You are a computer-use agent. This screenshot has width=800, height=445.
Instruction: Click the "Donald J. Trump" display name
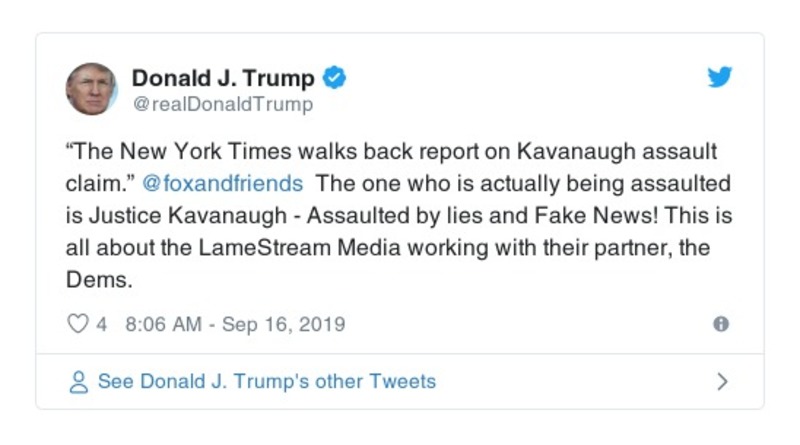[223, 78]
